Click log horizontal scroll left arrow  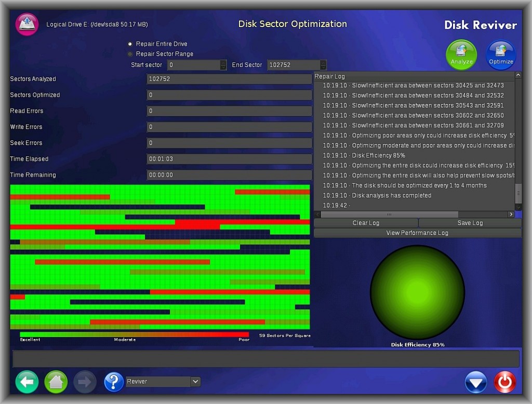[x=317, y=215]
